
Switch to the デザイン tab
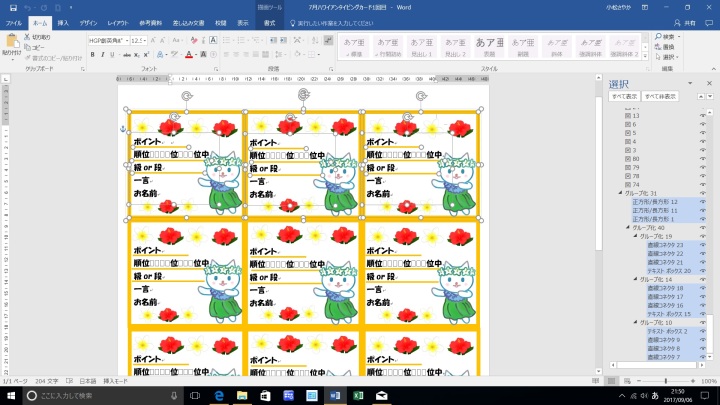[88, 23]
